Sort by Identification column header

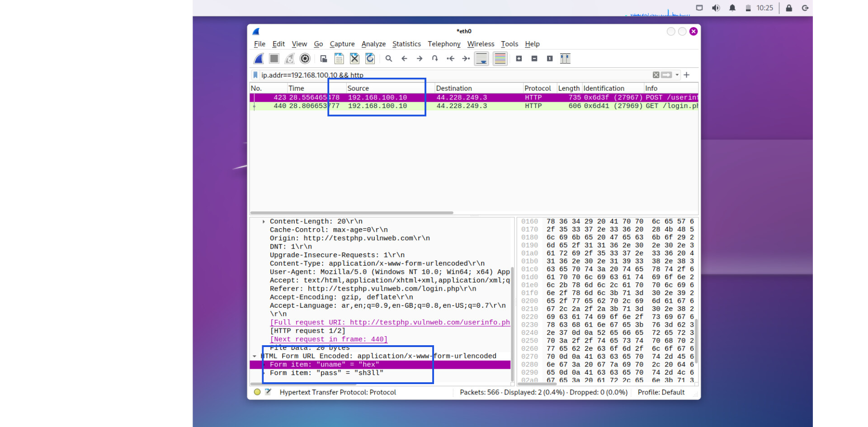pyautogui.click(x=613, y=88)
